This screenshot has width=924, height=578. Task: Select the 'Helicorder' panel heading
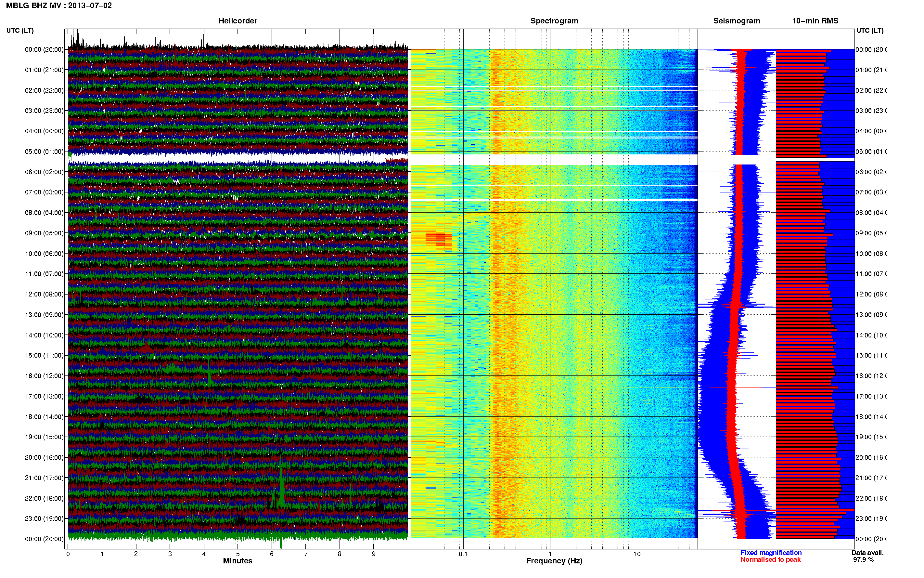coord(237,21)
